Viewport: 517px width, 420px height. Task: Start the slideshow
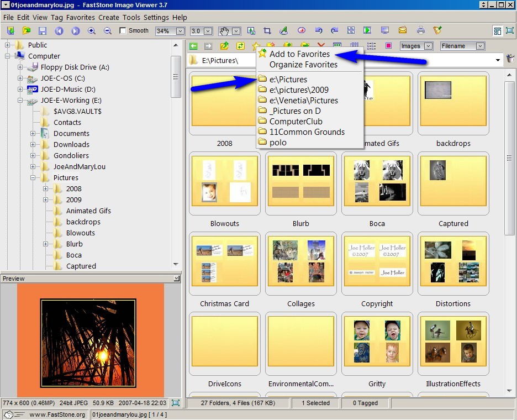tap(367, 30)
